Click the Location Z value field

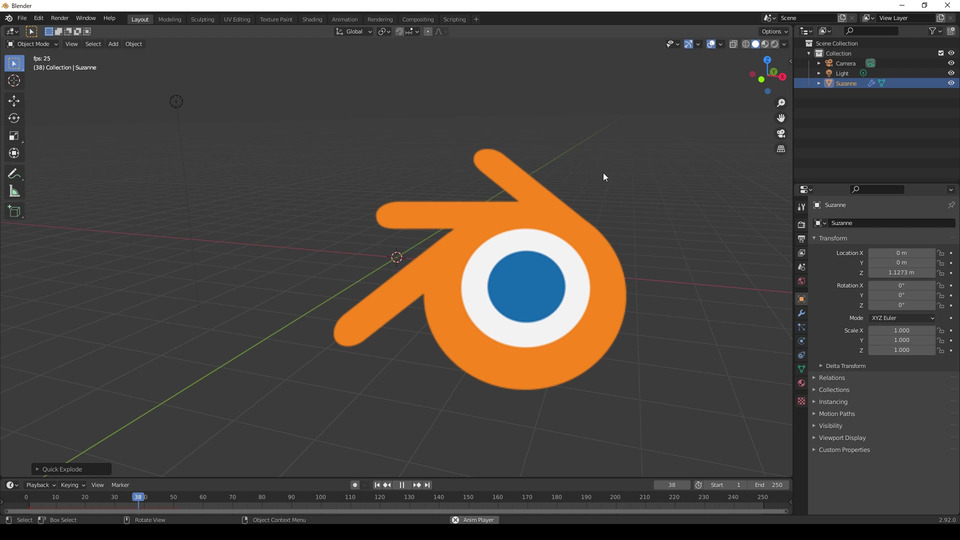(x=901, y=272)
